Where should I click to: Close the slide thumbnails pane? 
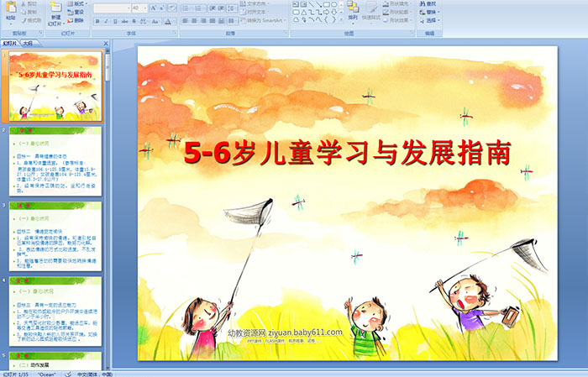point(106,44)
